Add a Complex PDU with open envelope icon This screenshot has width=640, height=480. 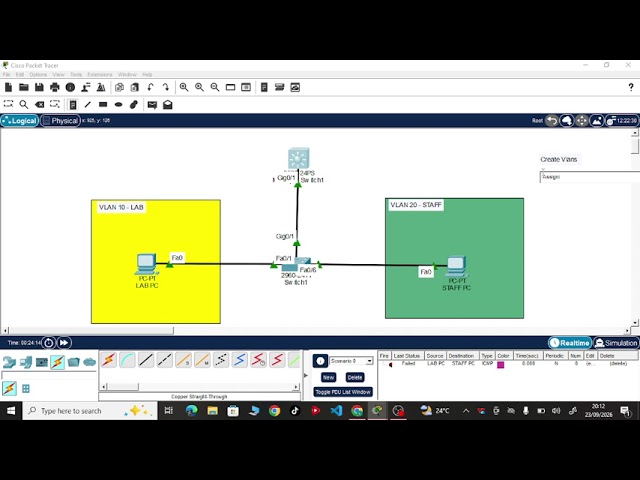click(x=168, y=105)
